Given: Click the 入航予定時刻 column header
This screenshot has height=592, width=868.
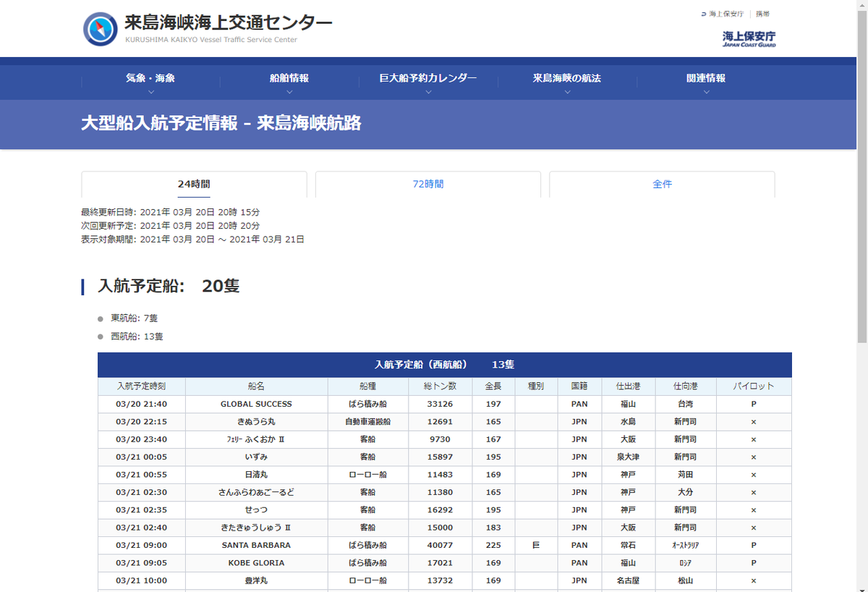Looking at the screenshot, I should point(142,386).
